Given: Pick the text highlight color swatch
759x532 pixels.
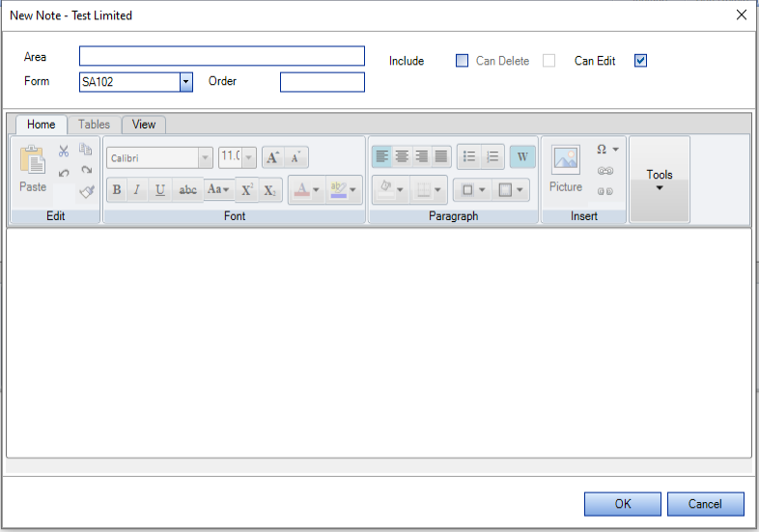Looking at the screenshot, I should 338,190.
